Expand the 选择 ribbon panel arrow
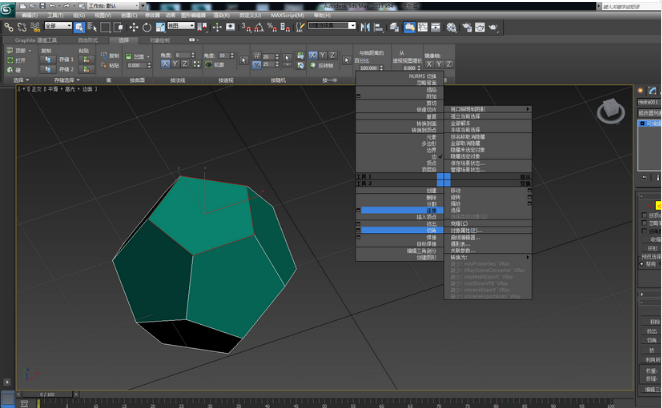The width and height of the screenshot is (662, 408). pyautogui.click(x=27, y=80)
